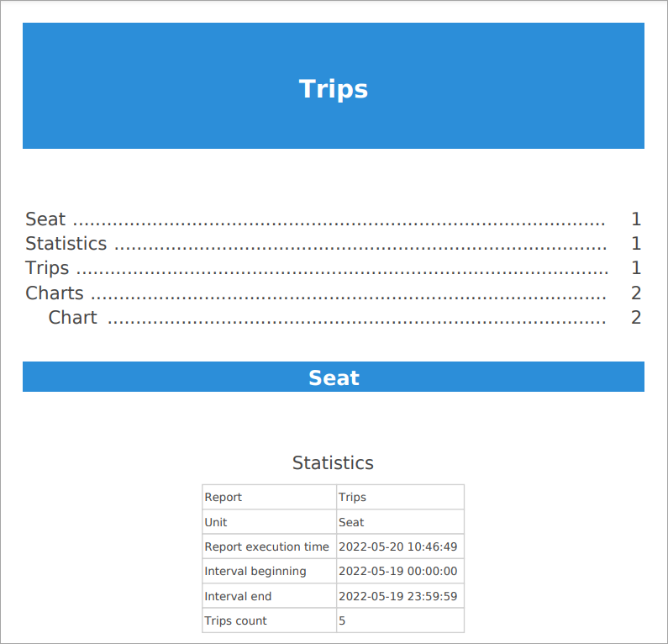Viewport: 668px width, 644px height.
Task: Select the Statistics heading above the table
Action: [x=333, y=462]
